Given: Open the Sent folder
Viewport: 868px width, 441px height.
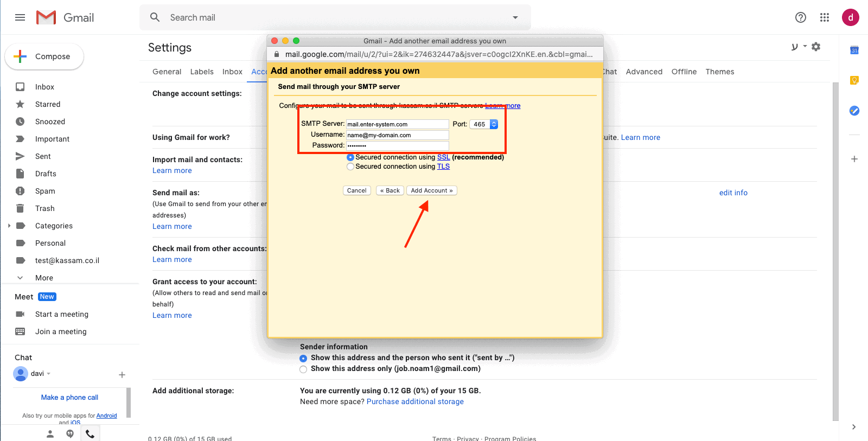Looking at the screenshot, I should point(43,156).
